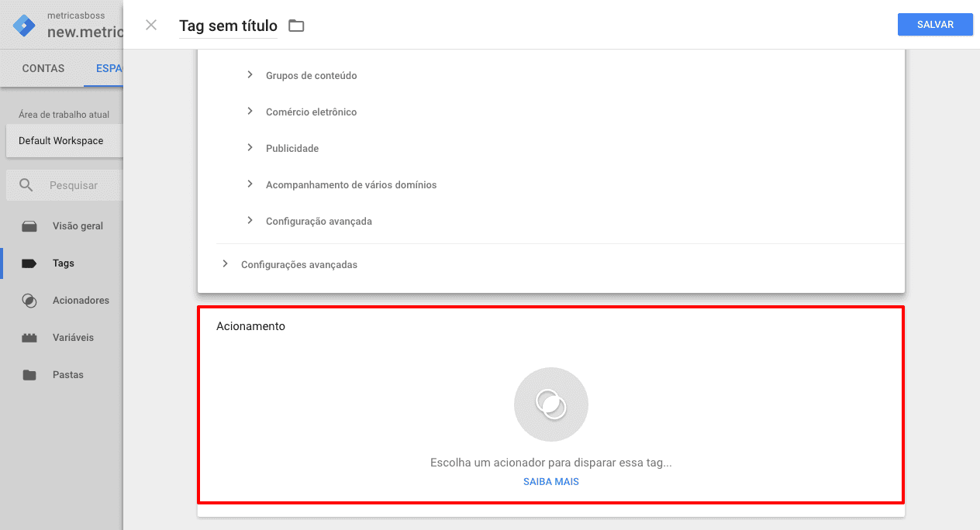Open Visão geral via its sidebar icon
The height and width of the screenshot is (530, 980).
(x=29, y=226)
